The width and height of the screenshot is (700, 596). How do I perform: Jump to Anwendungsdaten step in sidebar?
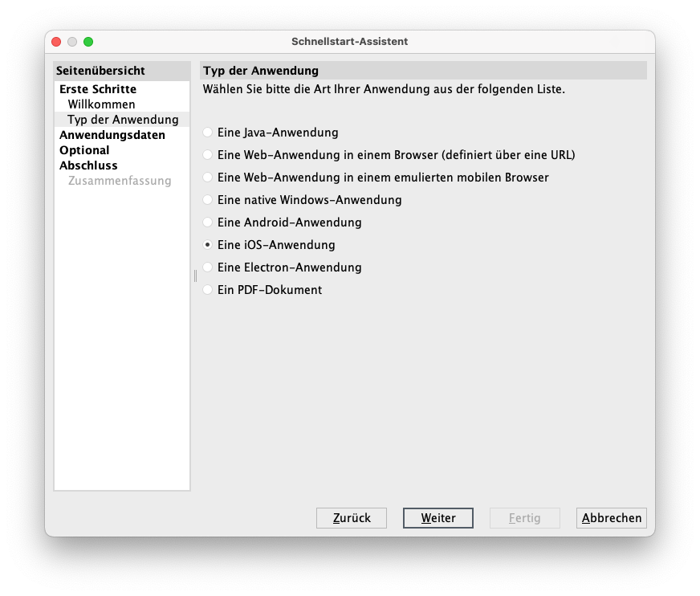pos(112,135)
